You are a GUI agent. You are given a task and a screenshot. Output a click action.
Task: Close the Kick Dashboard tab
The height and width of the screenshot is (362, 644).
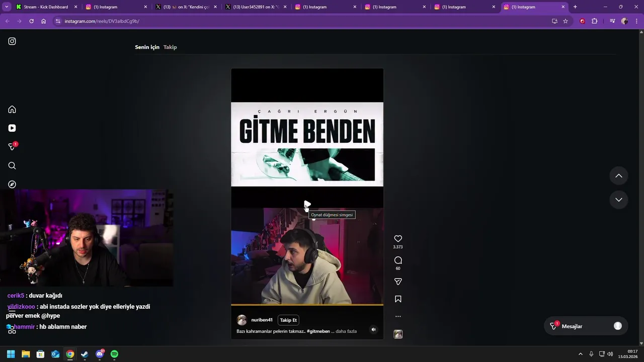[76, 7]
